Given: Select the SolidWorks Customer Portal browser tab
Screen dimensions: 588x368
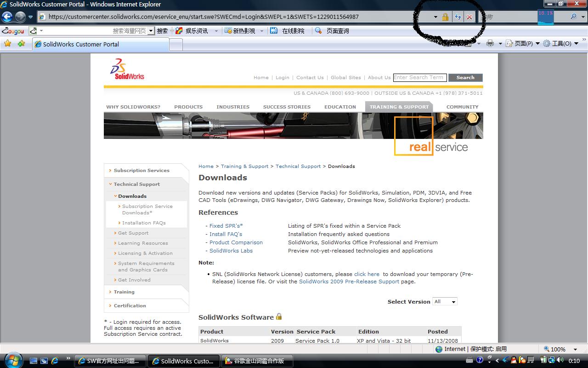Looking at the screenshot, I should (100, 44).
